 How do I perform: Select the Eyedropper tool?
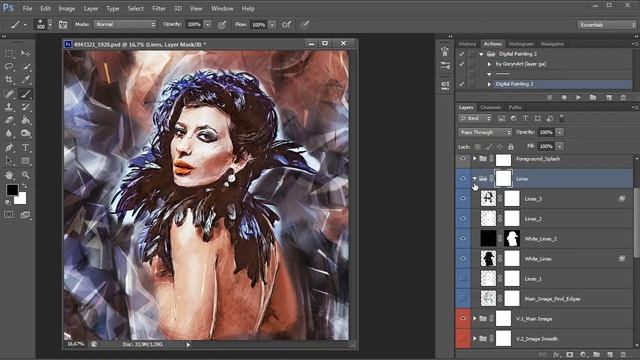click(x=25, y=80)
